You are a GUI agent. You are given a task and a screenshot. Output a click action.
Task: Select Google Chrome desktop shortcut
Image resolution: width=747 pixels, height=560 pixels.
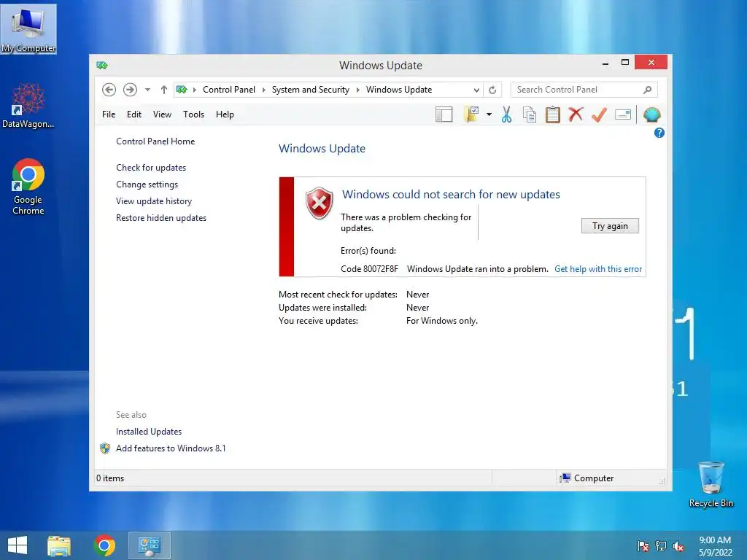point(28,187)
